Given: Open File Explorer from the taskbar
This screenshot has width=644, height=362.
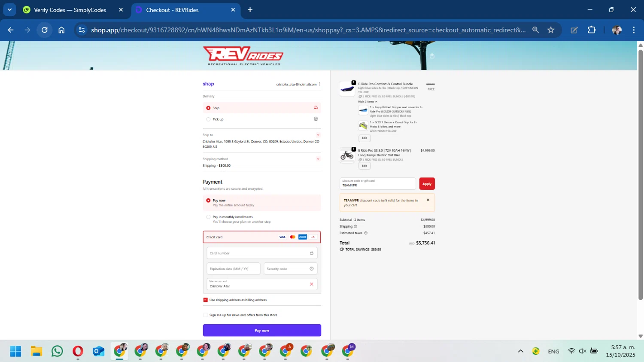Looking at the screenshot, I should (36, 351).
